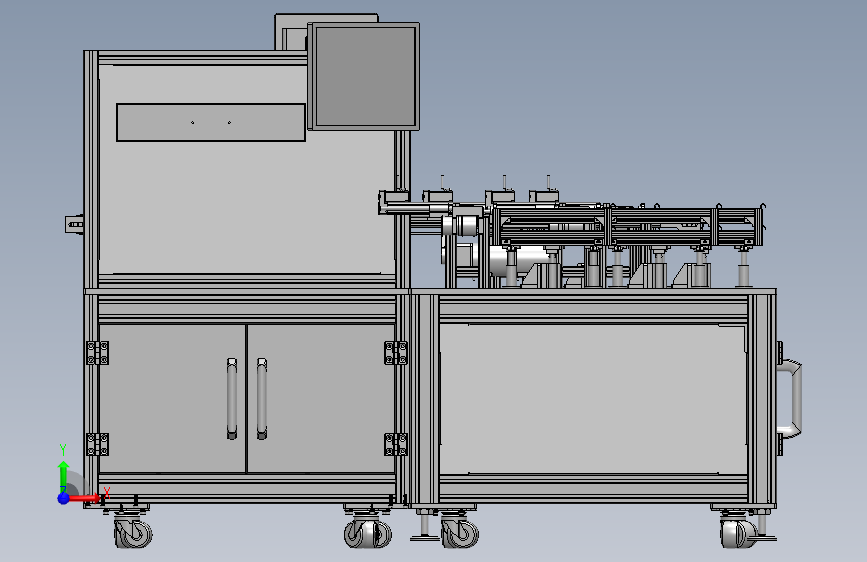Viewport: 867px width, 562px height.
Task: Select the small bracket on the enclosure's left side
Action: (74, 224)
